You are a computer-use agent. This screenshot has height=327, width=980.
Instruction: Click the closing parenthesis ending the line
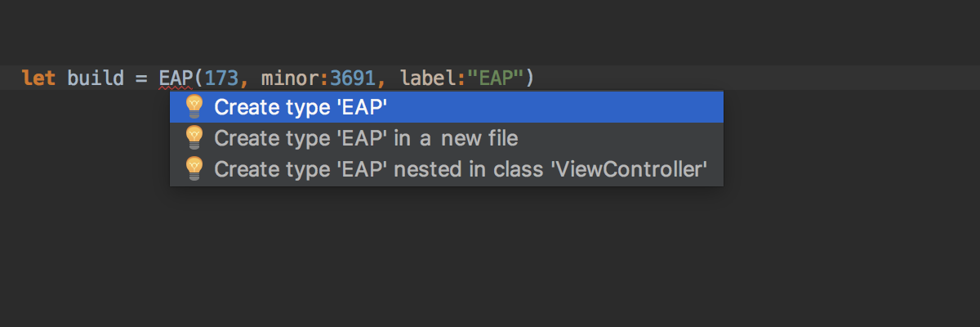click(x=529, y=78)
